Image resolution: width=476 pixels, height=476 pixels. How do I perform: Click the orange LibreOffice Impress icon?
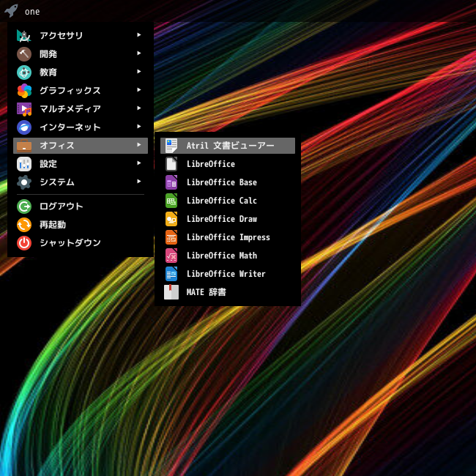171,237
